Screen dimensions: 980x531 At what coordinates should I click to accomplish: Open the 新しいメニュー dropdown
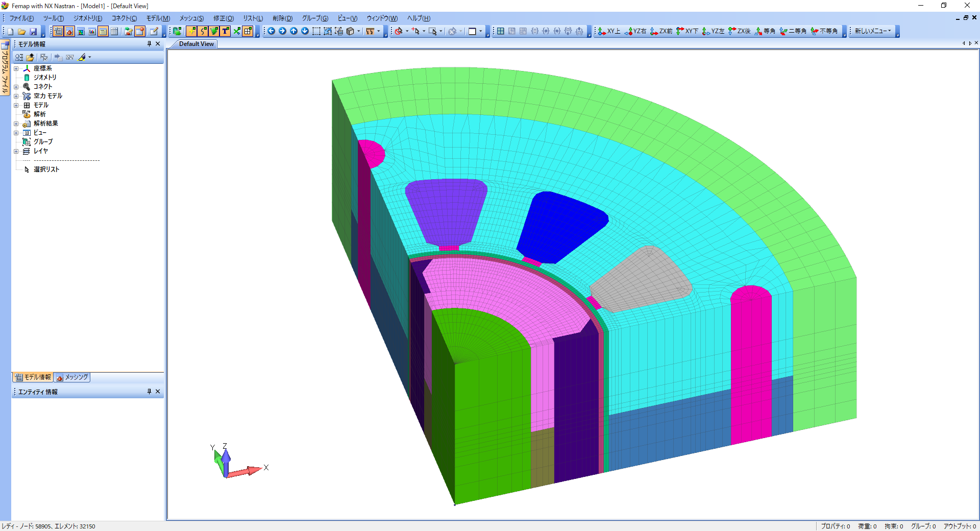[x=873, y=31]
